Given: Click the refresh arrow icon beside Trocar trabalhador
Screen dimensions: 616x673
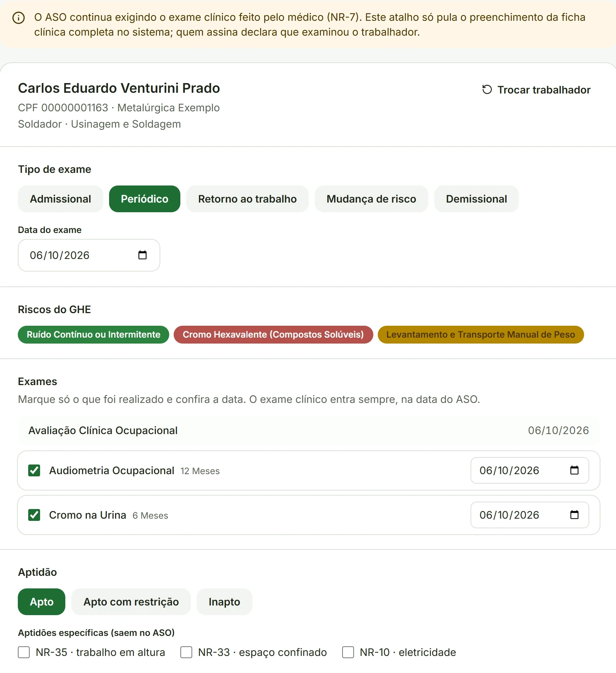Looking at the screenshot, I should pos(487,90).
